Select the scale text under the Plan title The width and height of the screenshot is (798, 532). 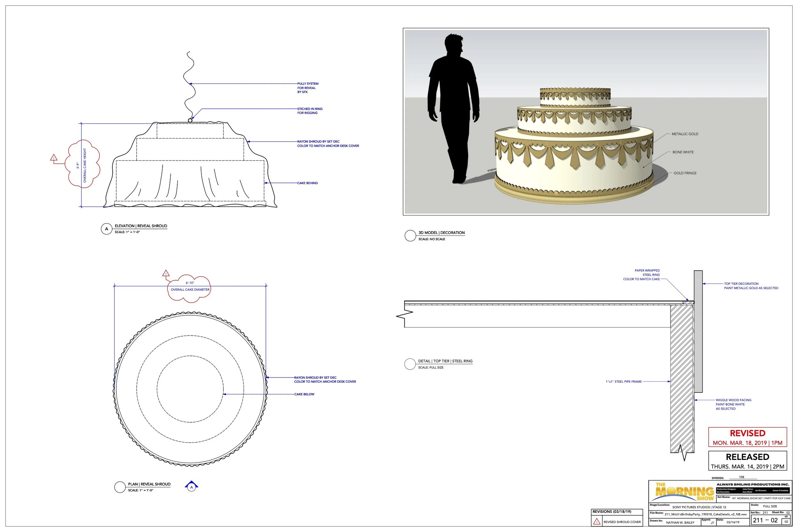tap(140, 490)
